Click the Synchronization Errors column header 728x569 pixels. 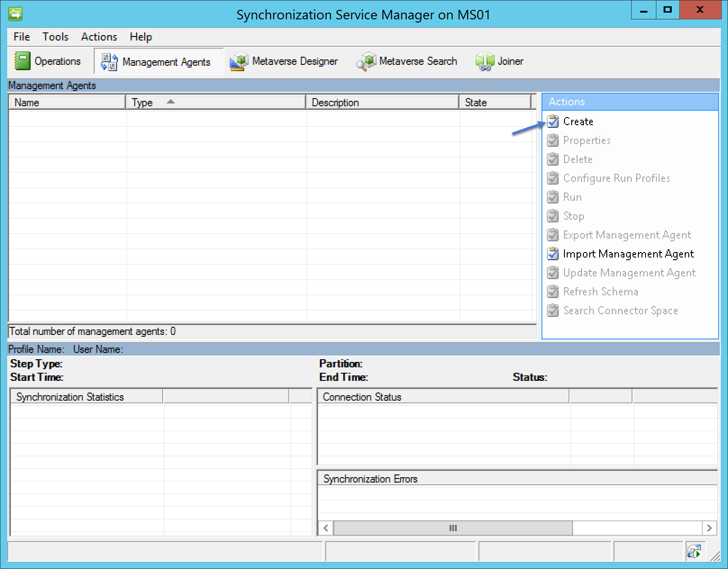[518, 479]
